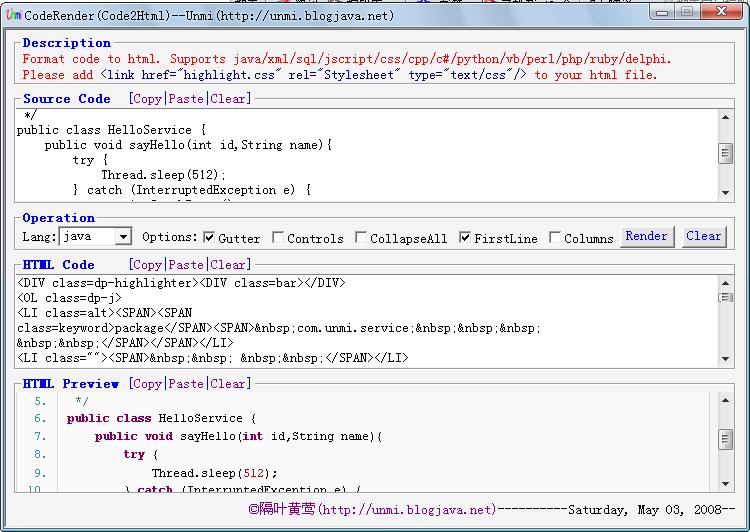
Task: Check the CollapseAll option
Action: [361, 238]
